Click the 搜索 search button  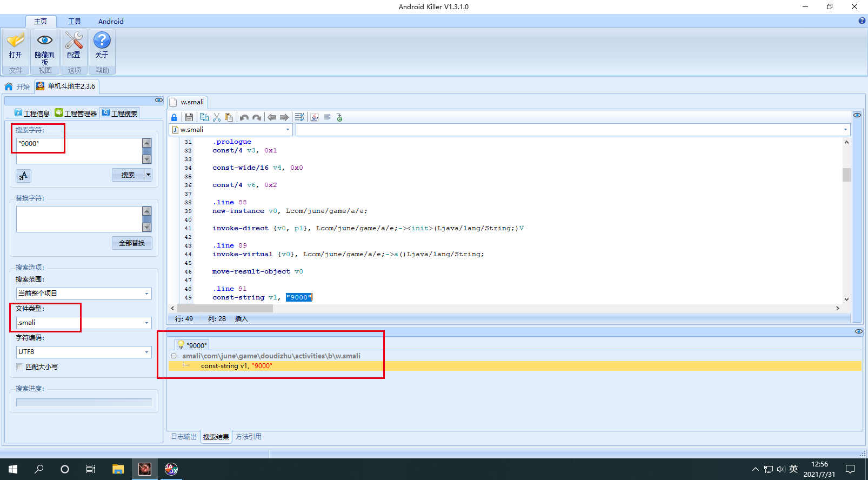(x=128, y=175)
